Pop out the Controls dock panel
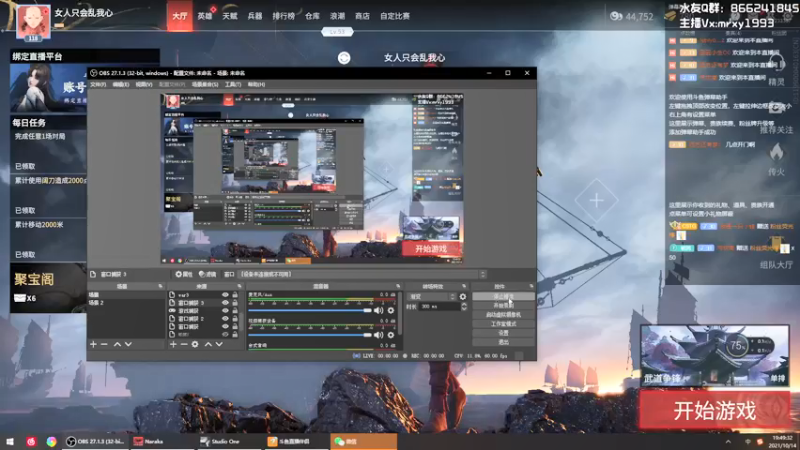 pyautogui.click(x=531, y=286)
